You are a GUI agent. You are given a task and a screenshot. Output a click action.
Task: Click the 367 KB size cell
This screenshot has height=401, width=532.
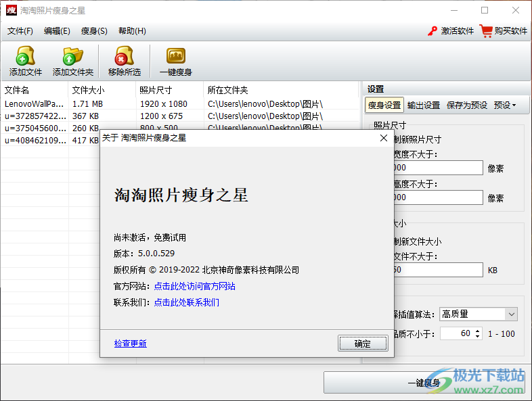85,116
